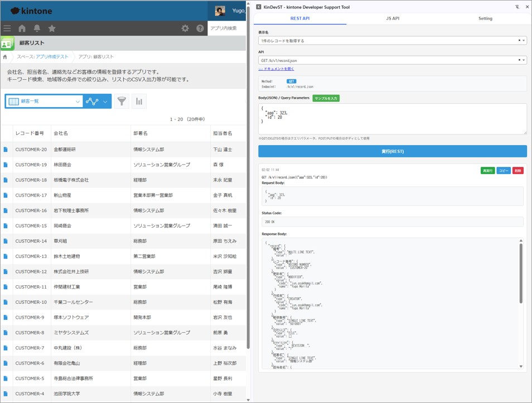Open record details icon for CUSTOMER-20

pos(6,150)
